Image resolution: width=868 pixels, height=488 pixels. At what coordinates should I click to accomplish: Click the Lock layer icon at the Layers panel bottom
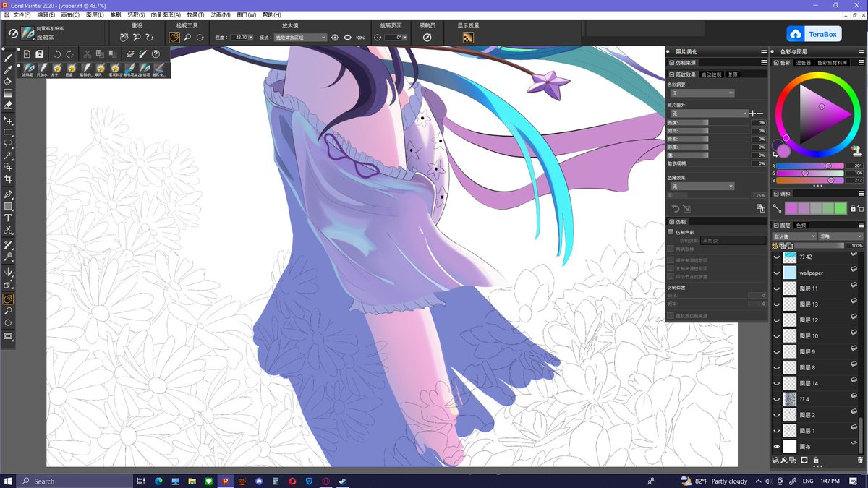pyautogui.click(x=816, y=460)
